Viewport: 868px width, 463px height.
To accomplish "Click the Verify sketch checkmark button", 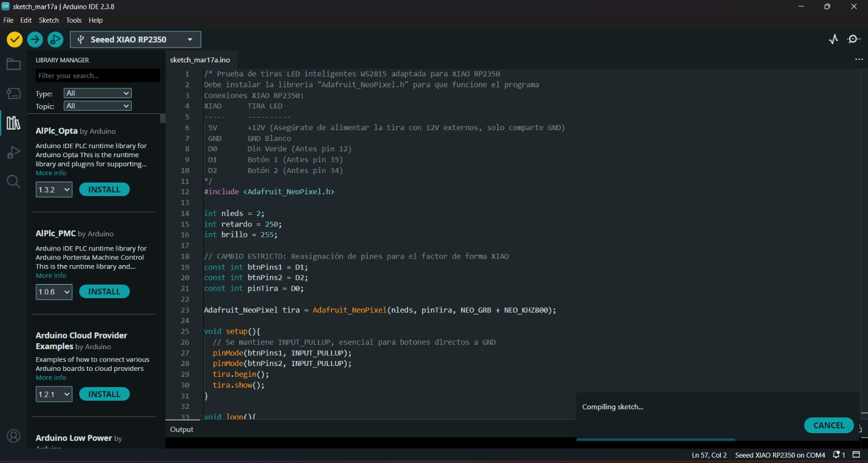I will (15, 40).
